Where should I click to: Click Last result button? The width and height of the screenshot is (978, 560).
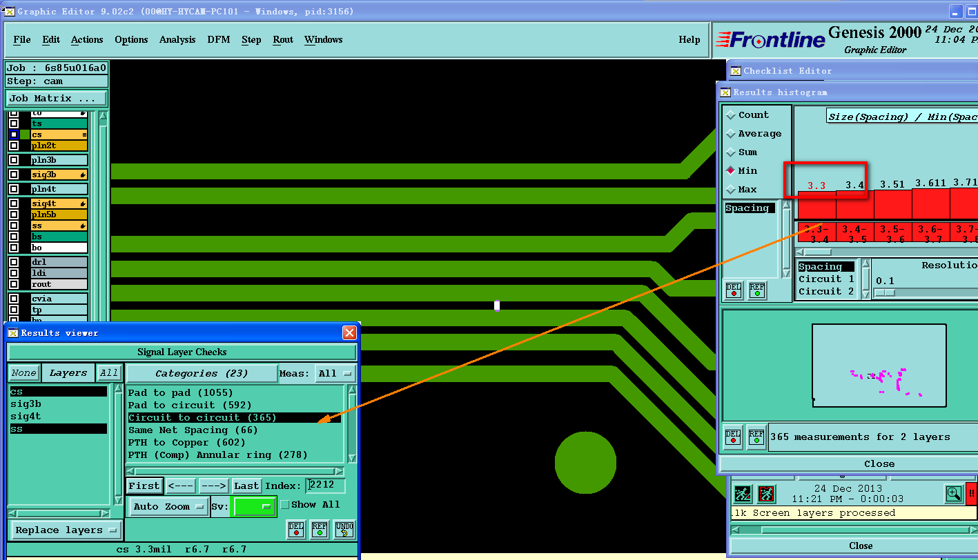[x=246, y=486]
